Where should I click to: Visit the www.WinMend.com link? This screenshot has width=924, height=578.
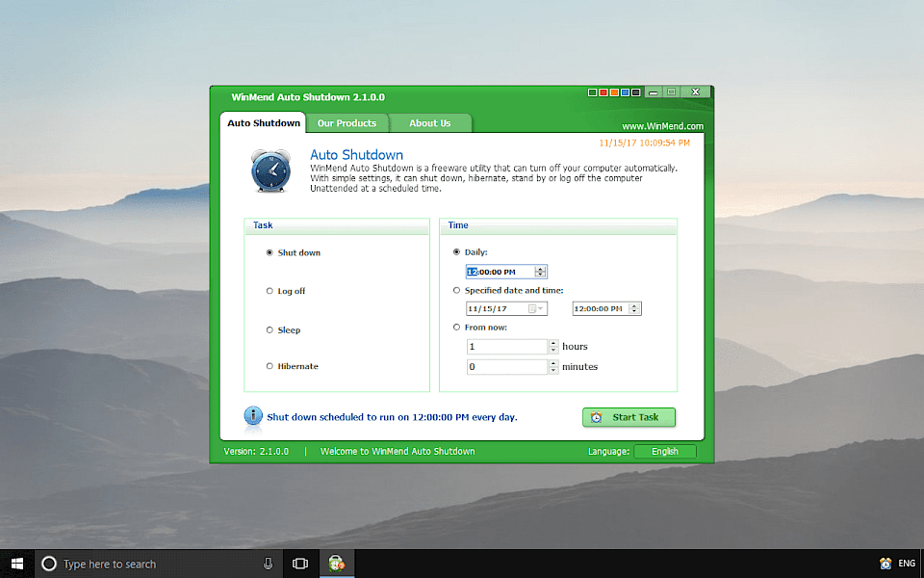pos(662,126)
